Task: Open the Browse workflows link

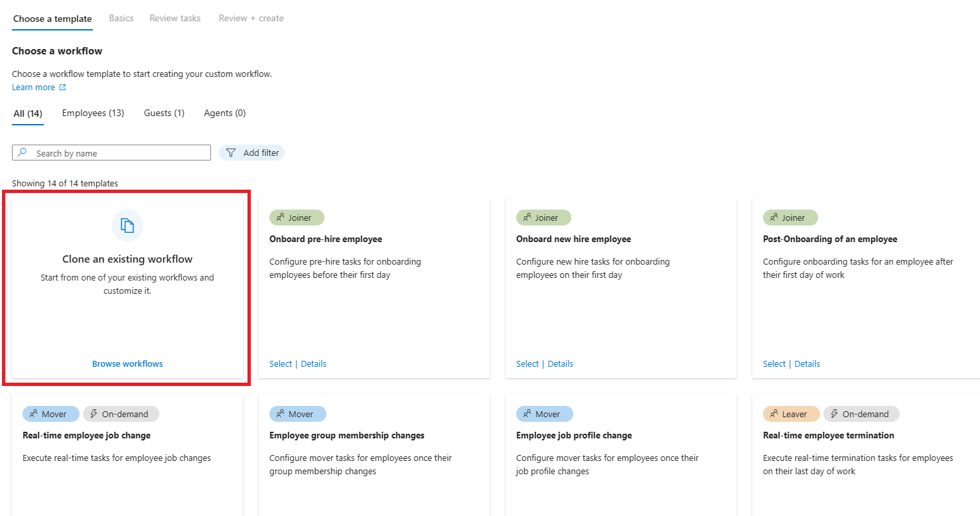Action: 127,363
